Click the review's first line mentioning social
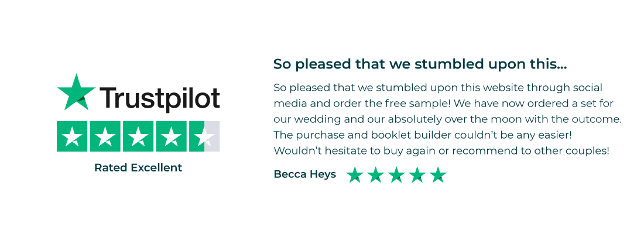Screen dimensions: 644x234 pyautogui.click(x=438, y=88)
